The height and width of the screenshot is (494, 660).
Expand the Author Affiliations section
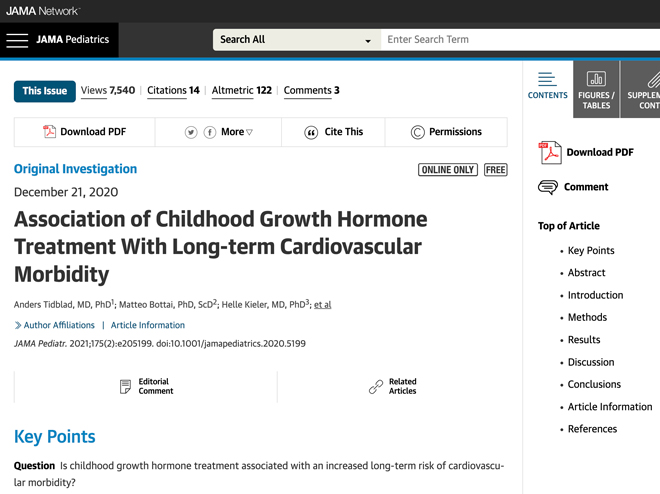pyautogui.click(x=55, y=325)
